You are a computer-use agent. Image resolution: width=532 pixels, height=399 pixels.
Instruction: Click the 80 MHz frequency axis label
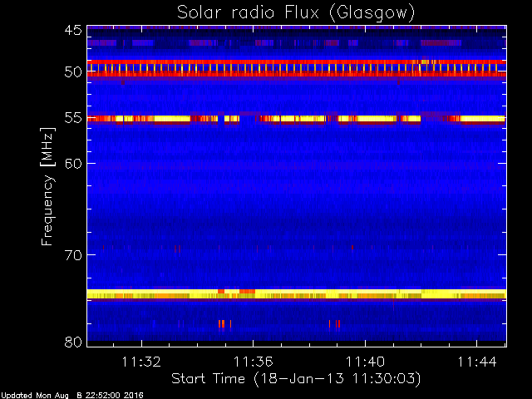pyautogui.click(x=73, y=342)
